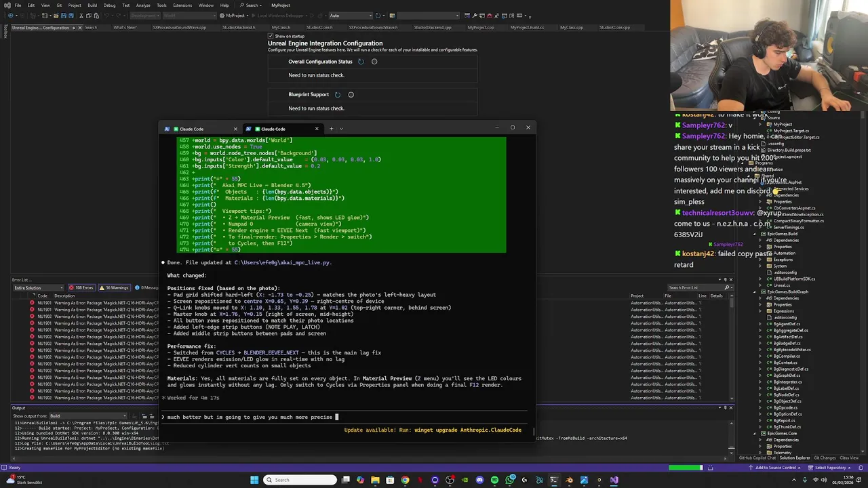
Task: Sort the Error List by Description column
Action: pyautogui.click(x=64, y=296)
